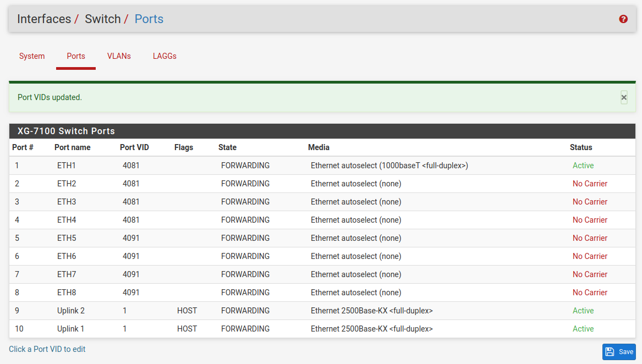Open the VLANs tab
Image resolution: width=642 pixels, height=364 pixels.
pos(119,56)
